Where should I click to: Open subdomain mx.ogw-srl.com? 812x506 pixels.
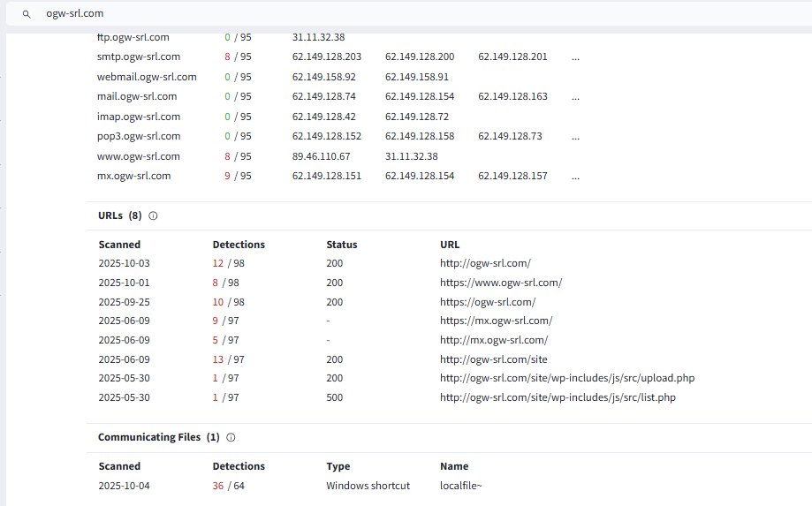pyautogui.click(x=133, y=176)
